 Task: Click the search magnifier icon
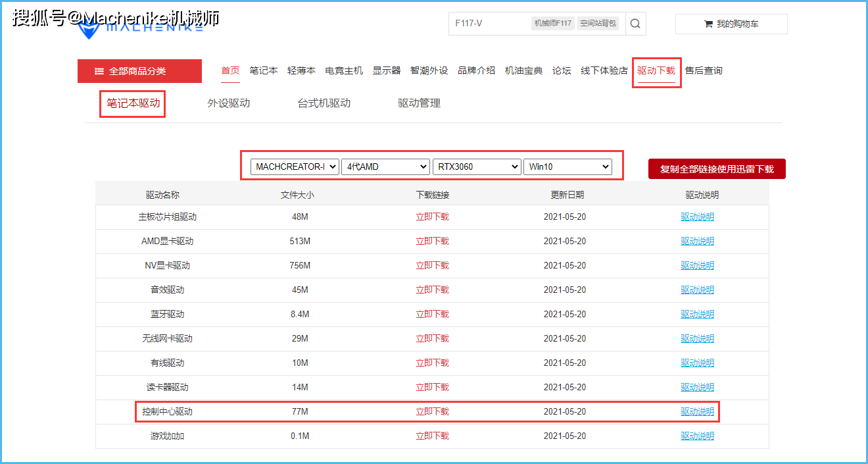635,24
